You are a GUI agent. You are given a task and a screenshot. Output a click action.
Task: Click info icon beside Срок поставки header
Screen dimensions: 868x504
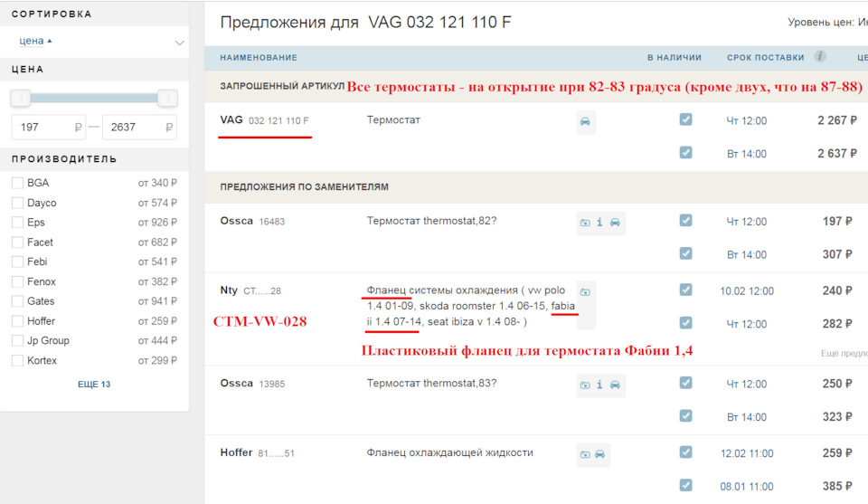tap(820, 56)
